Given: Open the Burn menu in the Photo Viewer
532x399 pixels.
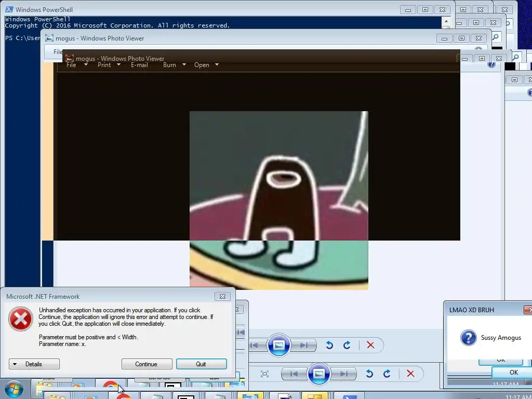Looking at the screenshot, I should coord(169,65).
